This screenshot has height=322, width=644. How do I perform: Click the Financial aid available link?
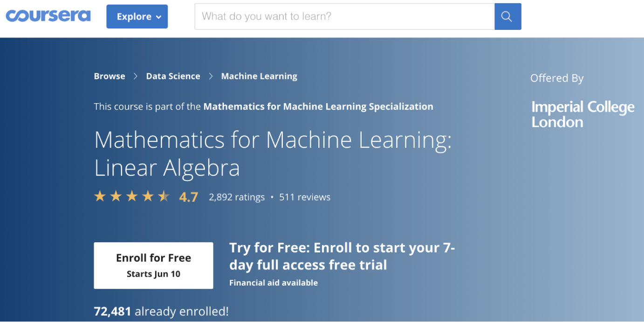point(274,283)
